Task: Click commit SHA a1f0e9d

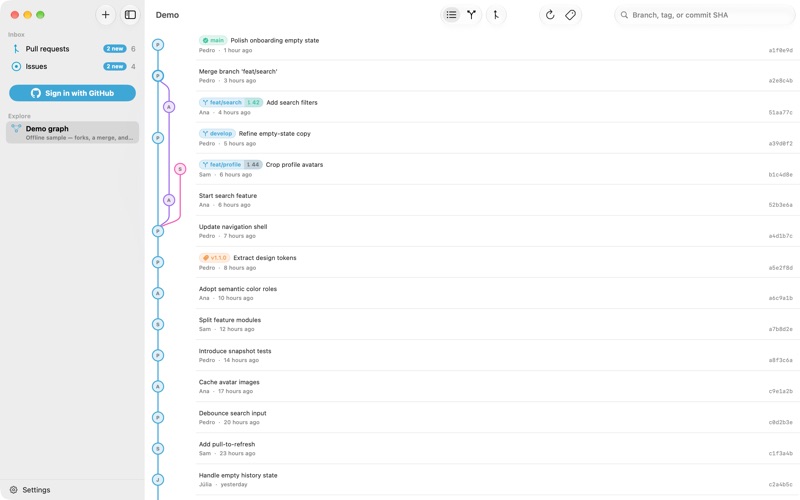Action: [781, 50]
